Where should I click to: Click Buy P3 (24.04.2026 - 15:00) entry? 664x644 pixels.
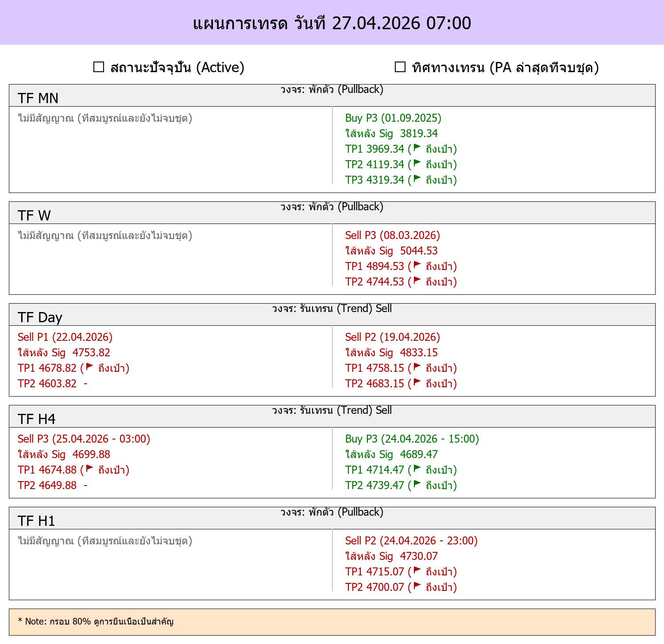tap(412, 439)
